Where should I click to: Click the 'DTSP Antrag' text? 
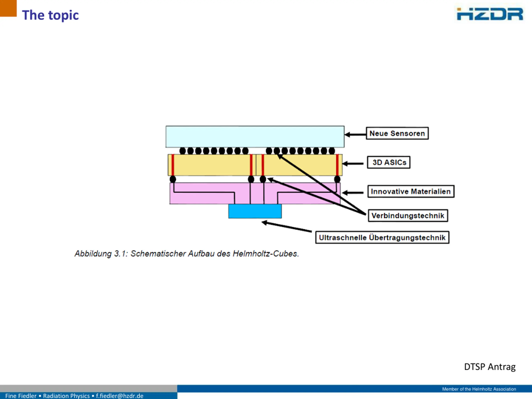490,367
